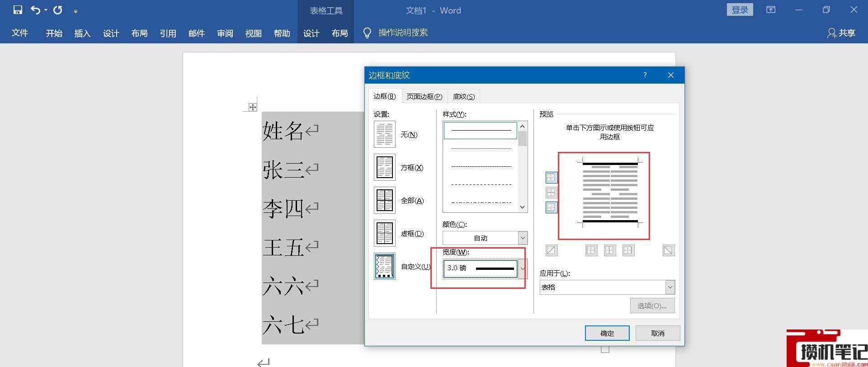Click the 选项(O)... button
The height and width of the screenshot is (367, 868).
652,306
